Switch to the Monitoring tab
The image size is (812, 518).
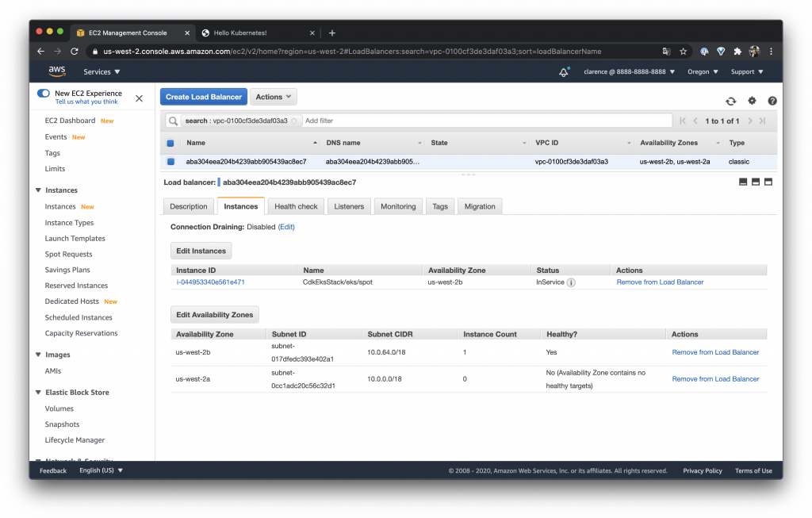click(398, 206)
